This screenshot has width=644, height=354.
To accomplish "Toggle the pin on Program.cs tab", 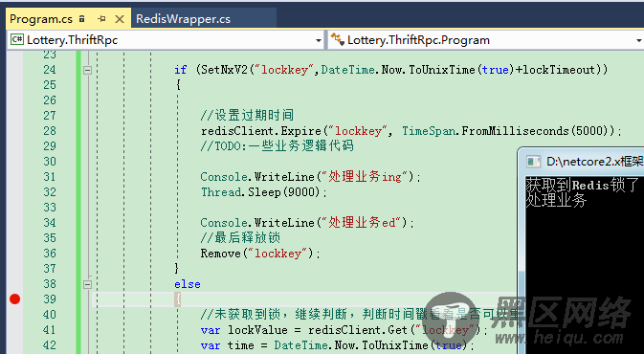I will point(101,19).
